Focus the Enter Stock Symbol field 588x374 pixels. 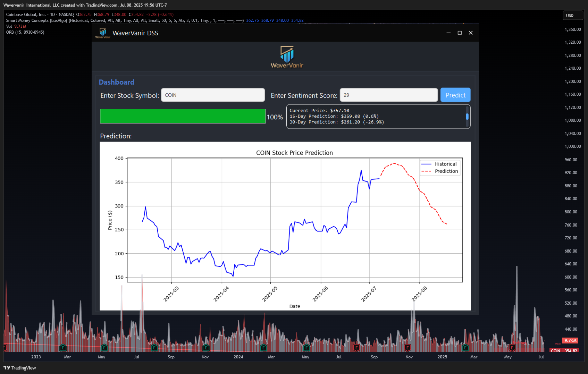click(x=213, y=95)
